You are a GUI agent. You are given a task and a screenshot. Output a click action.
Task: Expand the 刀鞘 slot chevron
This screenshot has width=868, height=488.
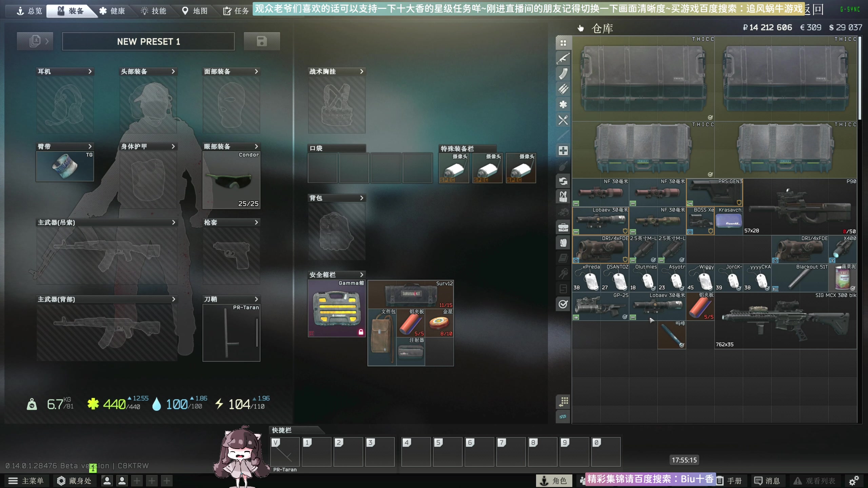(x=256, y=299)
